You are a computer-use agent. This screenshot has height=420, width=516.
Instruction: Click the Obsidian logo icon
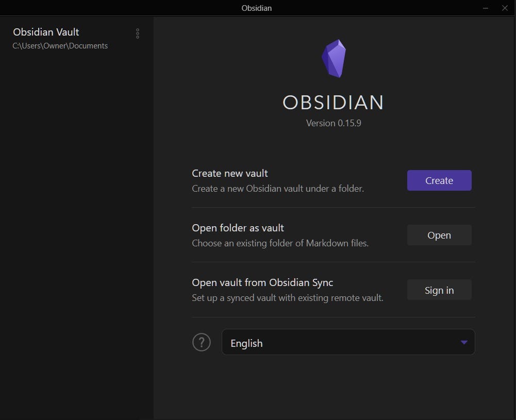click(x=334, y=58)
